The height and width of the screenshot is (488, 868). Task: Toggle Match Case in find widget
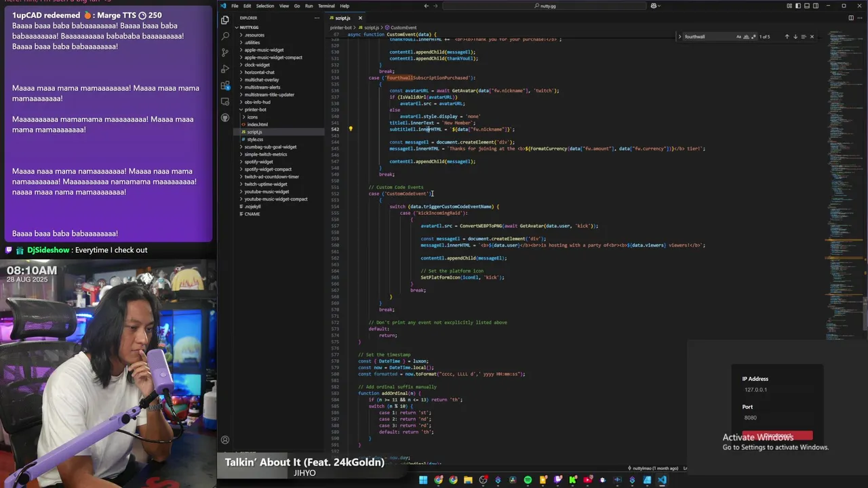(739, 37)
